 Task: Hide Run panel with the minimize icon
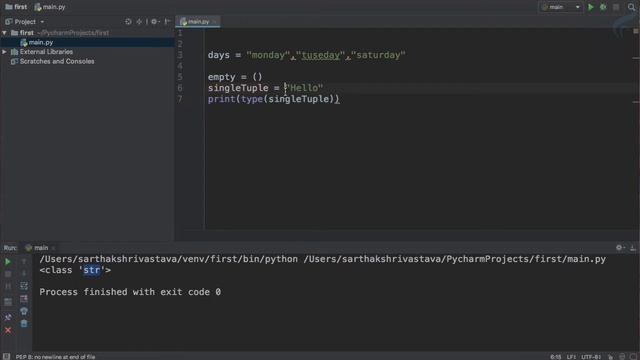(633, 247)
